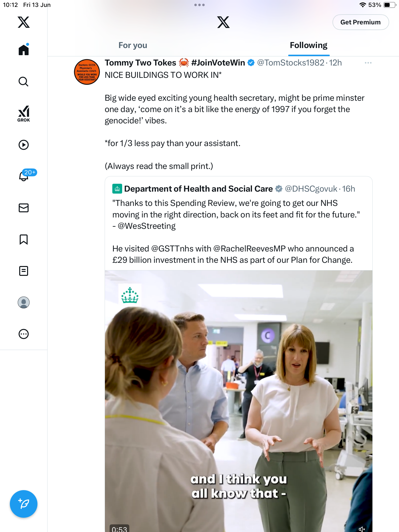The image size is (399, 532).
Task: Launch Grok from the sidebar
Action: [x=24, y=114]
